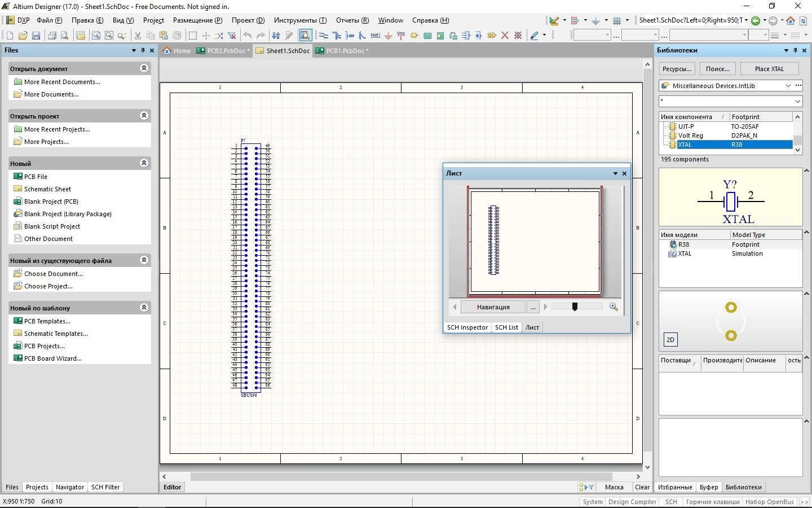Select the R38 Footprint model row
The image size is (812, 508).
pos(730,244)
